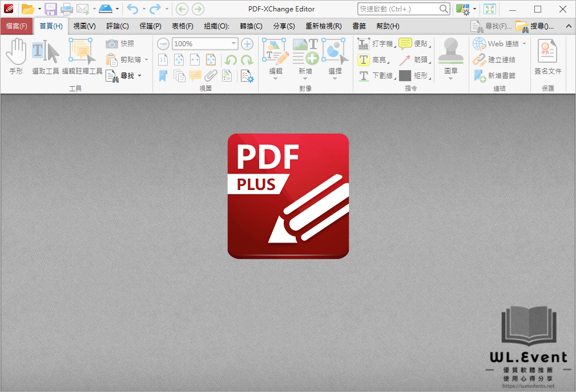
Task: Click the Save floppy disk icon
Action: pos(50,9)
